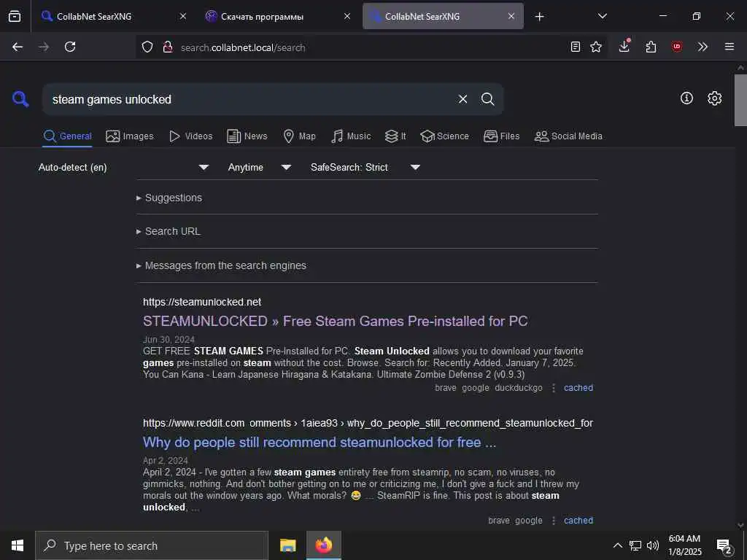
Task: Click the Firefox View icon in the tab bar
Action: click(15, 16)
